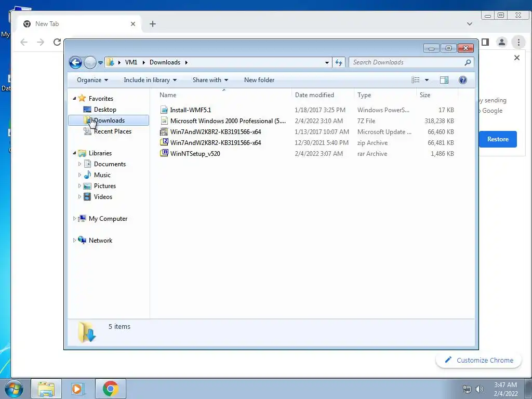Open the Share with menu
The image size is (532, 399).
coord(210,80)
